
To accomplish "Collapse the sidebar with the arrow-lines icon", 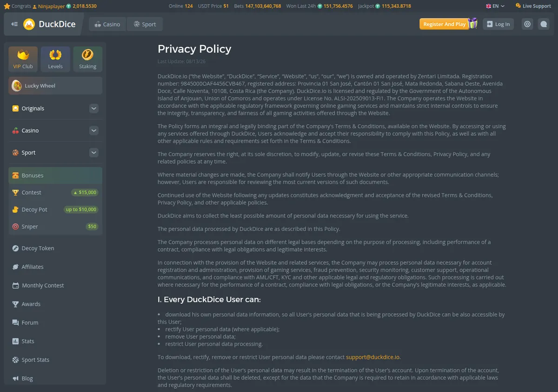I will (x=14, y=24).
